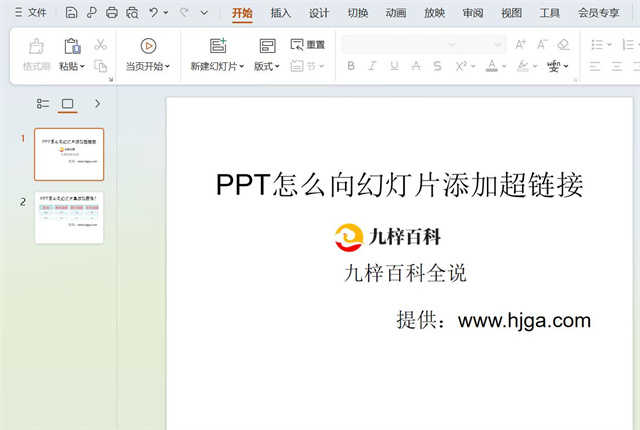Click slide title PPT怎么向幻灯片添加超链接
Viewport: 640px width, 430px height.
click(399, 185)
